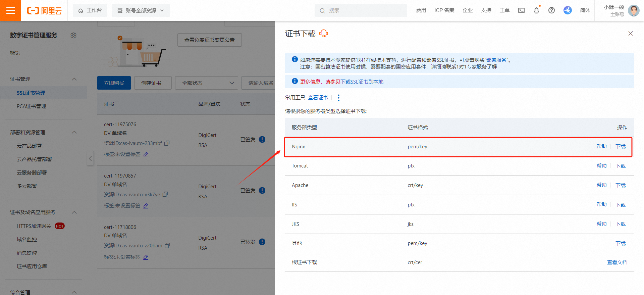Edit tags for cert-11970857

(146, 206)
